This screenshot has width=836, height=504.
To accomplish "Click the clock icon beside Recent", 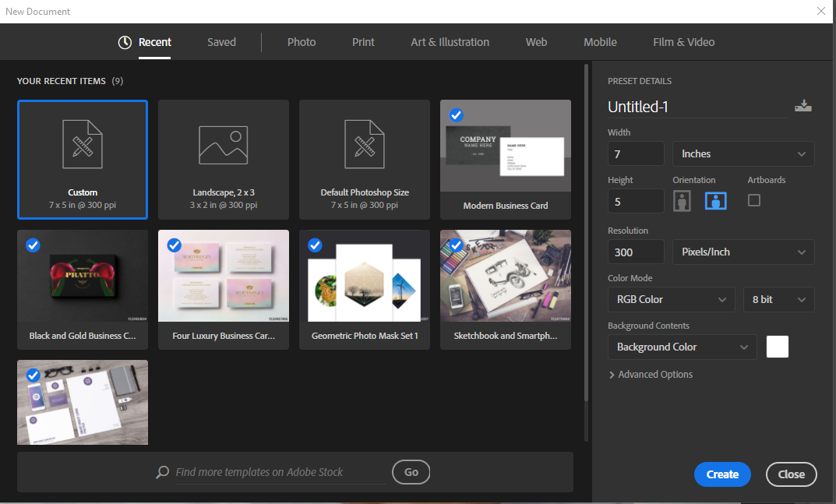I will click(125, 43).
